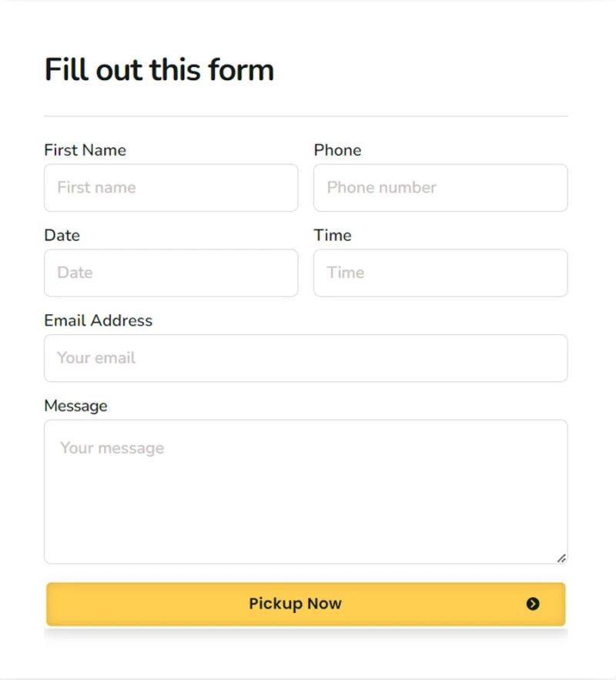Screen dimensions: 616x680
Task: Click the divider line under the heading
Action: coord(306,116)
